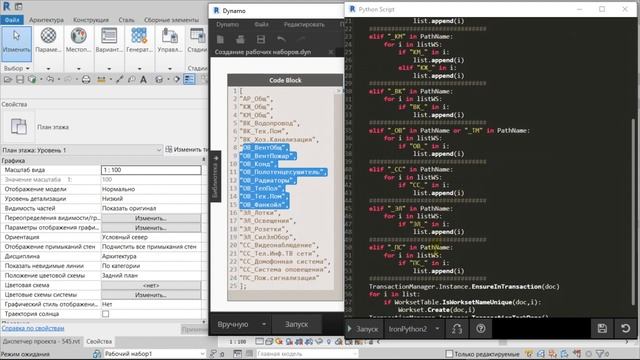Click Изменить for Параметры отображения графики
640x360 pixels.
click(151, 228)
